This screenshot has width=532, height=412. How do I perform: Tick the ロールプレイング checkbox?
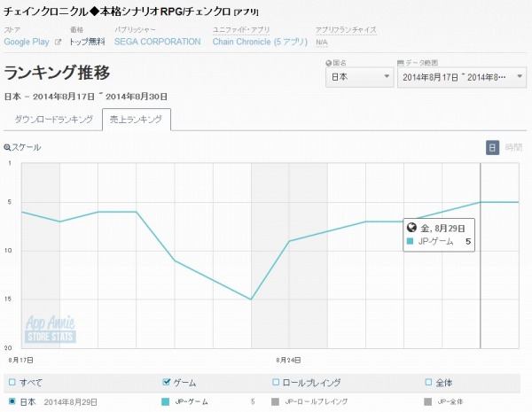pyautogui.click(x=276, y=382)
